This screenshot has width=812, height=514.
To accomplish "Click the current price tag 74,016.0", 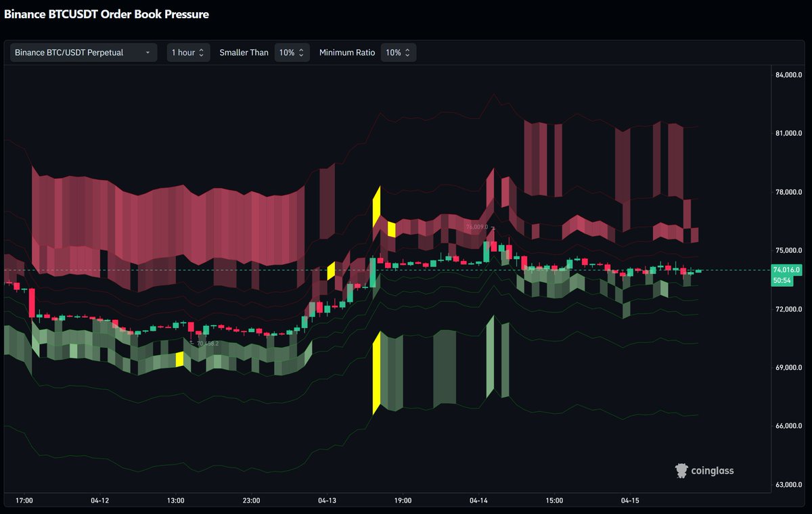I will coord(786,270).
